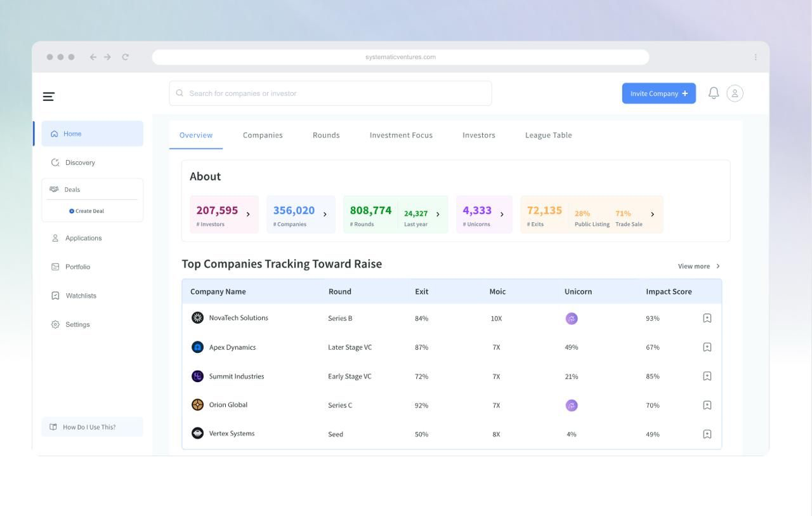Click the View more link
This screenshot has height=516, width=812.
(x=694, y=267)
